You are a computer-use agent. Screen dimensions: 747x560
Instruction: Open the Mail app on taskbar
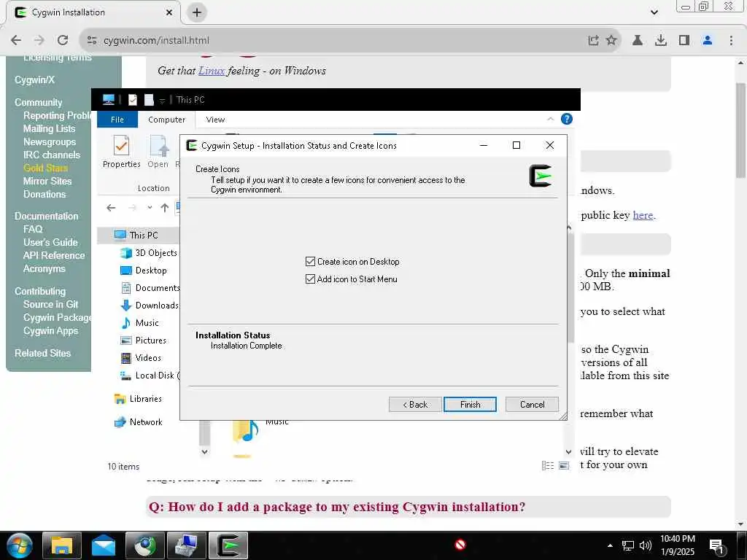[104, 545]
